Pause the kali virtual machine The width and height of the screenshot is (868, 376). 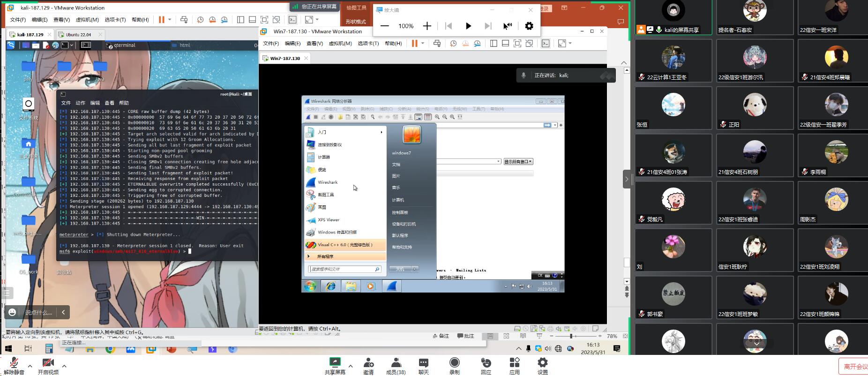[x=161, y=20]
